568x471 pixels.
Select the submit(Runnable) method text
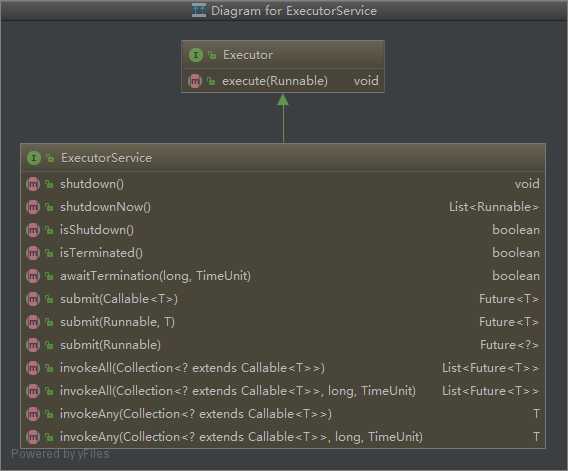[x=110, y=345]
